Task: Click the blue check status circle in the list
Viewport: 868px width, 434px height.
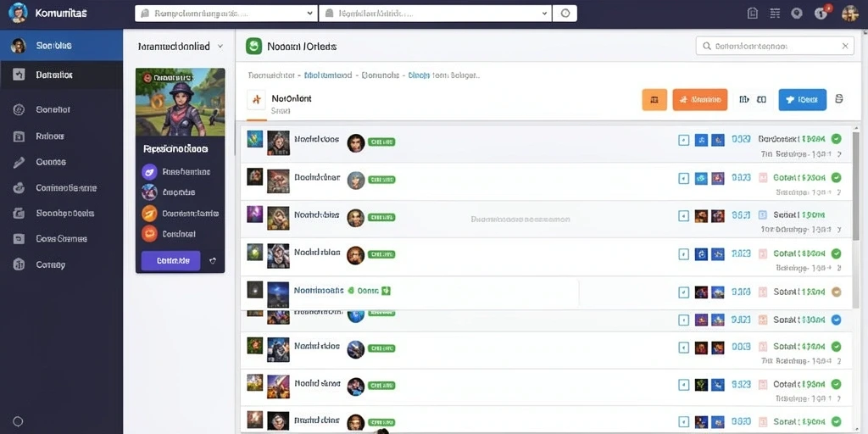Action: click(x=837, y=320)
